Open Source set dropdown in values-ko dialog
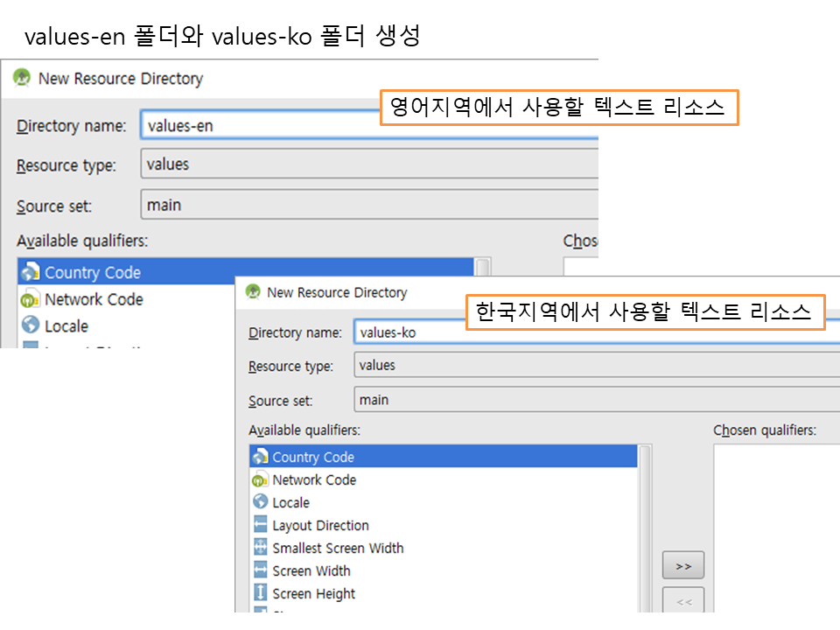This screenshot has height=630, width=840. click(595, 400)
